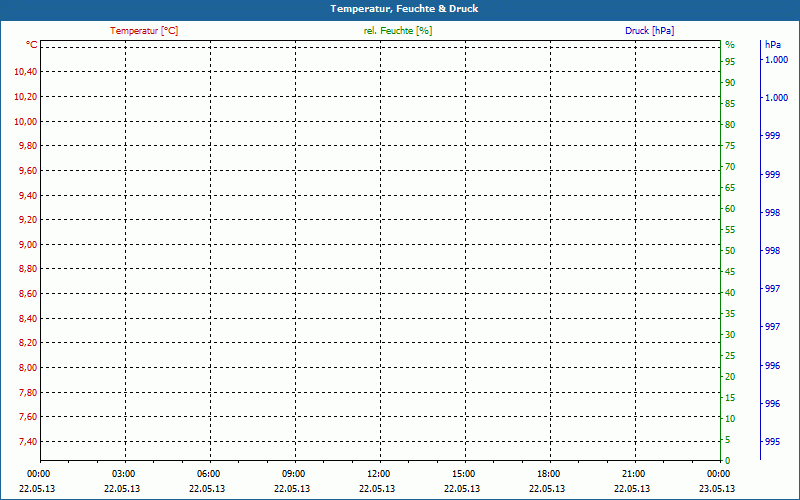Click the 10,00 temperature axis value
Image resolution: width=800 pixels, height=500 pixels.
(x=26, y=121)
